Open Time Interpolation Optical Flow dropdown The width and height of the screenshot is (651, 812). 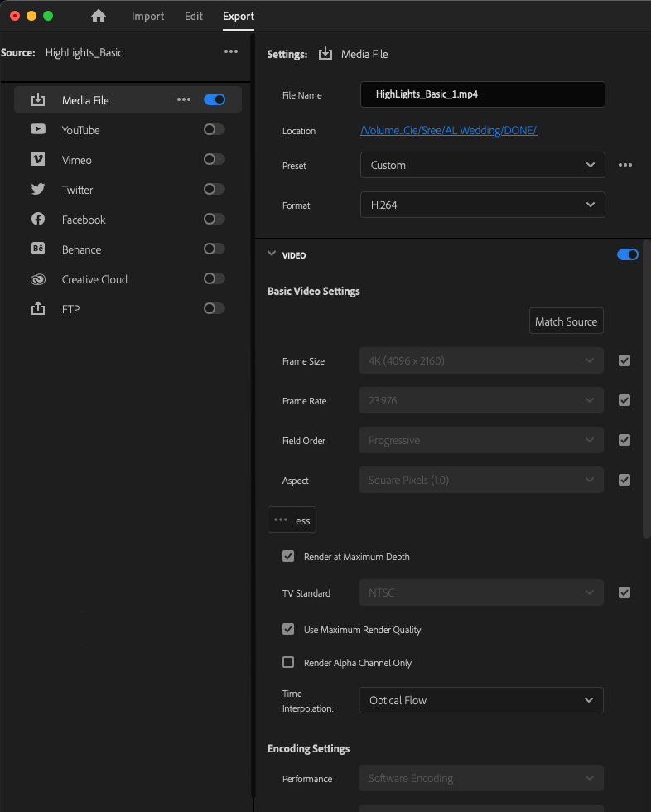pos(481,700)
